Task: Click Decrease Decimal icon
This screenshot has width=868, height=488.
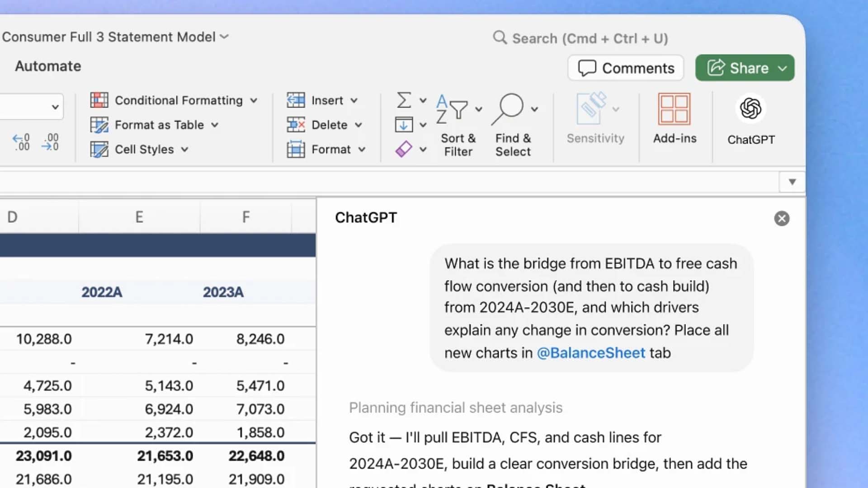Action: [x=50, y=142]
